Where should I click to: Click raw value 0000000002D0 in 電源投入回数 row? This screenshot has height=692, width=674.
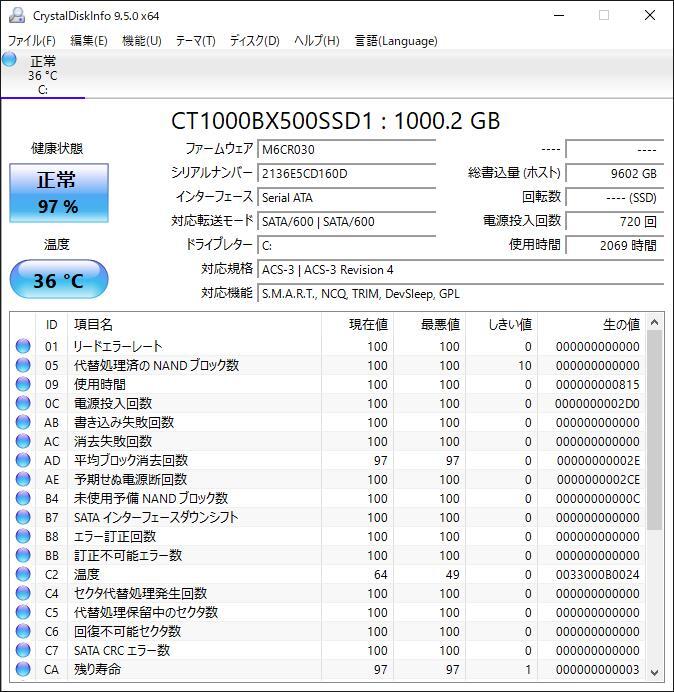(597, 404)
